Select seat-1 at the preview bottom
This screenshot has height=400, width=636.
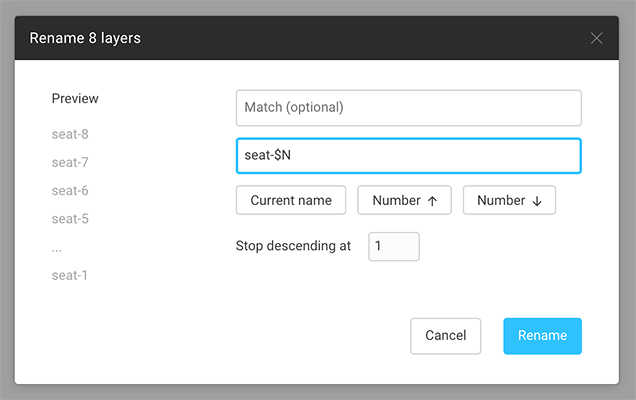tap(71, 275)
